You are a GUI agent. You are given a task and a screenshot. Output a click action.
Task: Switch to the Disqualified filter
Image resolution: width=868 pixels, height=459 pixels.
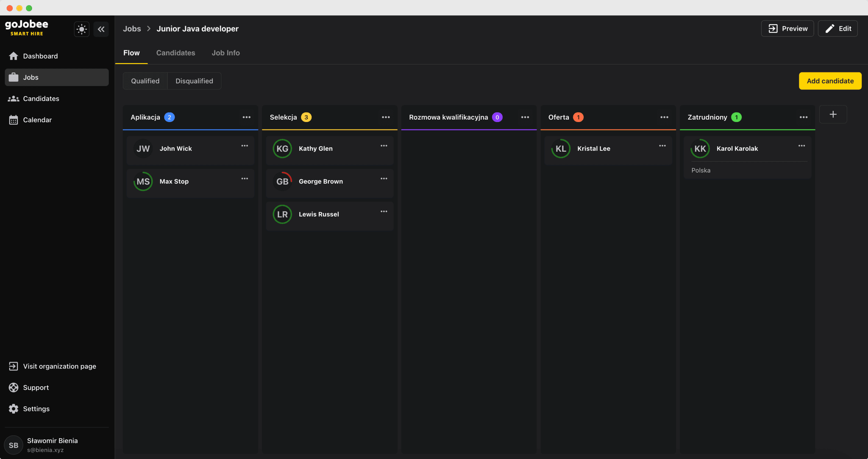point(194,80)
